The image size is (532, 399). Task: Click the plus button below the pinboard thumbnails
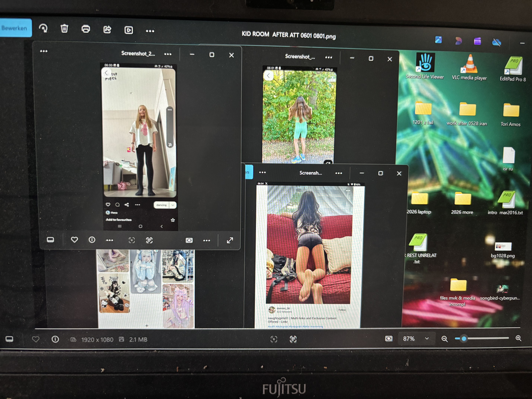point(147,325)
